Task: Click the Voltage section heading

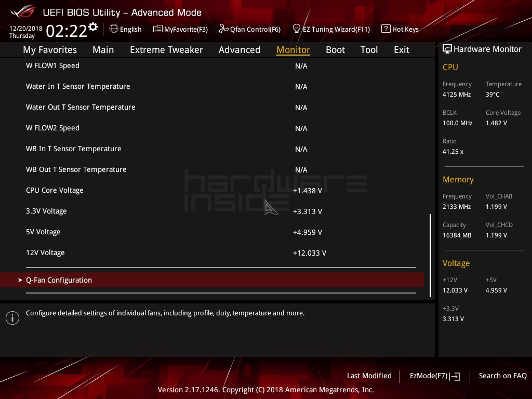Action: (x=456, y=263)
